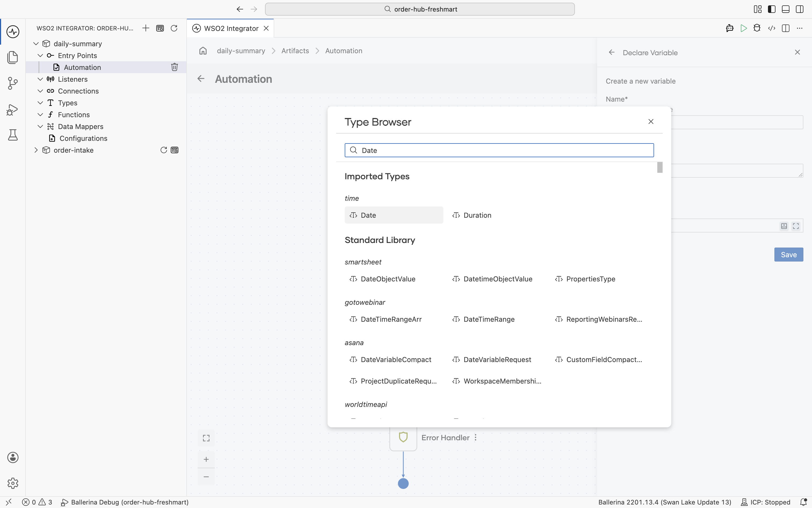Zoom out with minus on diagram canvas
Viewport: 812px width, 508px height.
[206, 477]
